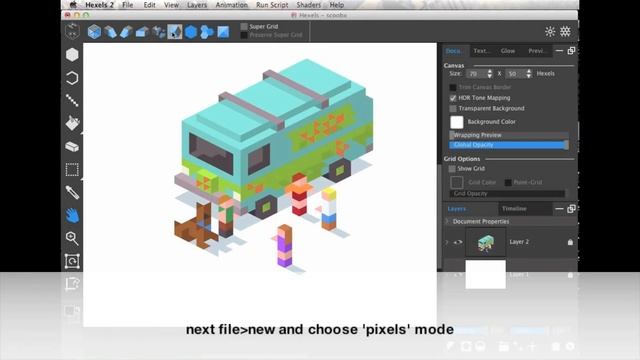Select the diagonal line tool
Viewport: 640px width, 360px height.
tap(72, 100)
